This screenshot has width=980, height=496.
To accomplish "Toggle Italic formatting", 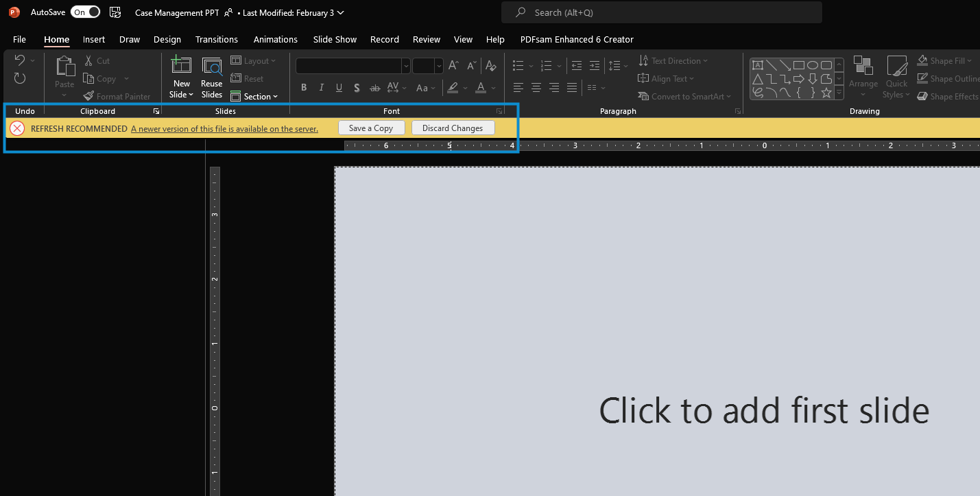I will tap(322, 88).
